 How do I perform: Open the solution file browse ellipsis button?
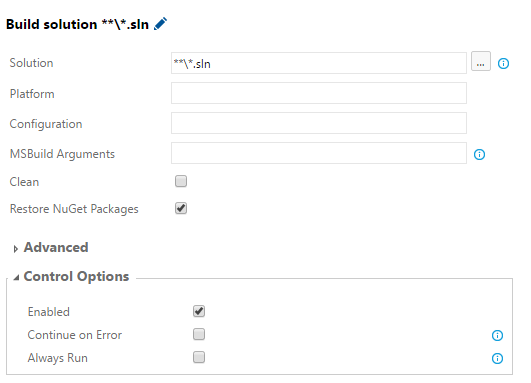coord(481,61)
